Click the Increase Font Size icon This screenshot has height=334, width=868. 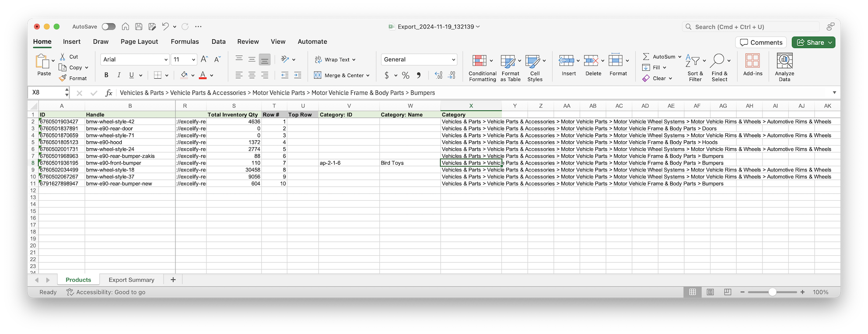click(204, 59)
